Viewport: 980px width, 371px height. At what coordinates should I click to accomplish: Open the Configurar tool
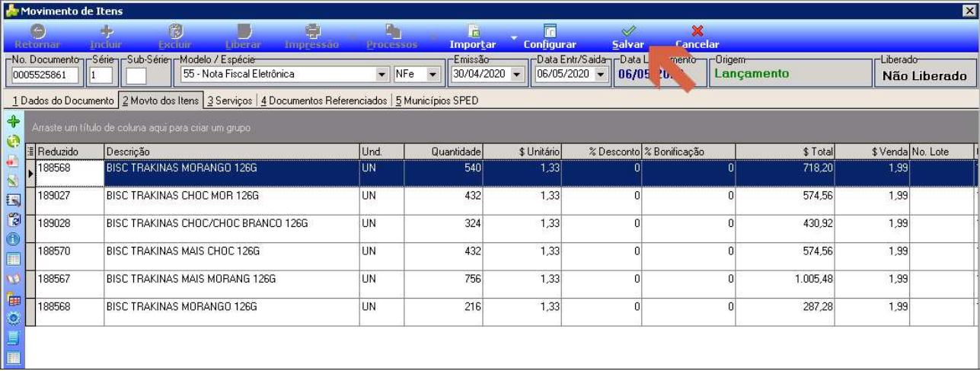(550, 37)
